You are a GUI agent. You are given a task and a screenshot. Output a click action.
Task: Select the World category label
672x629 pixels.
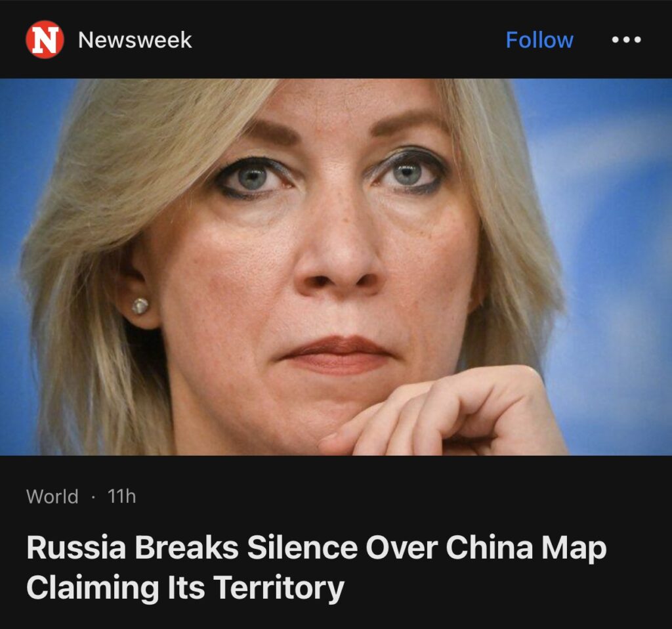[52, 496]
